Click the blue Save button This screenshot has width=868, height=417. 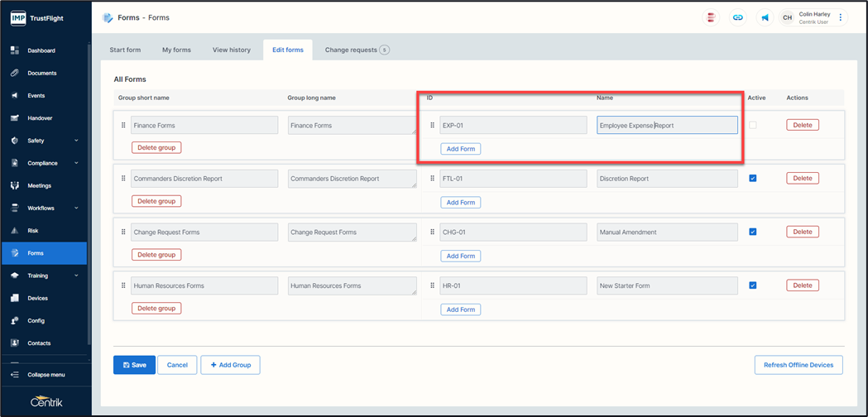click(x=134, y=365)
